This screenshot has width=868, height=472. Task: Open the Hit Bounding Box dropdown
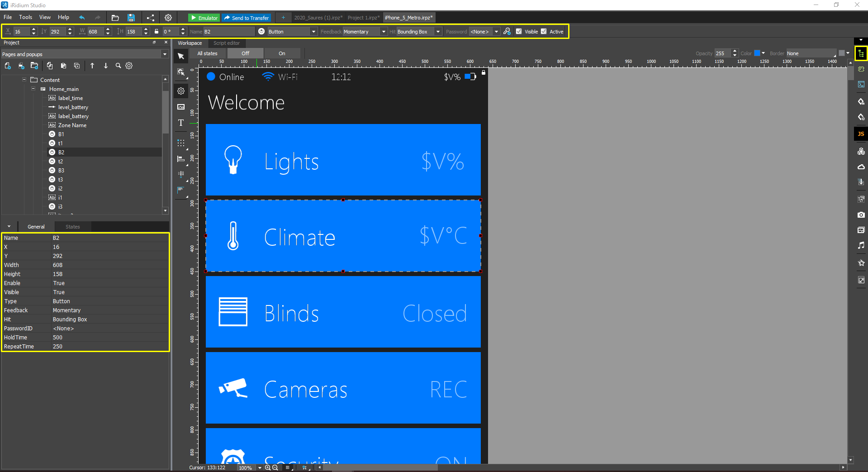[437, 32]
